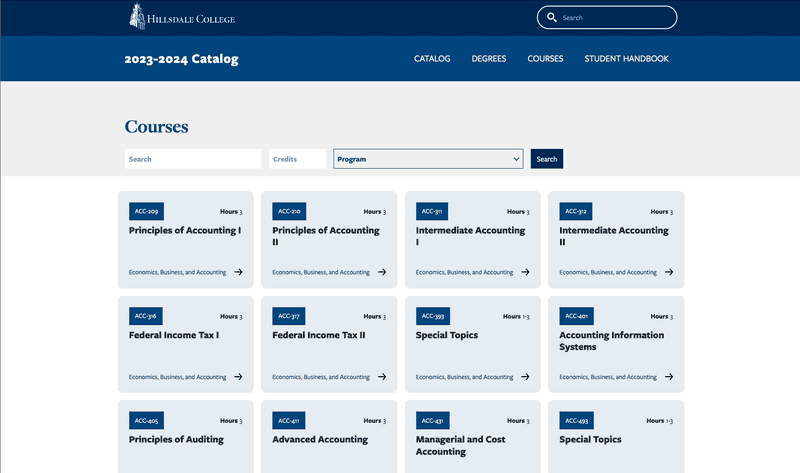Open Principles of Accounting II course
Image resolution: width=800 pixels, height=473 pixels.
point(326,236)
